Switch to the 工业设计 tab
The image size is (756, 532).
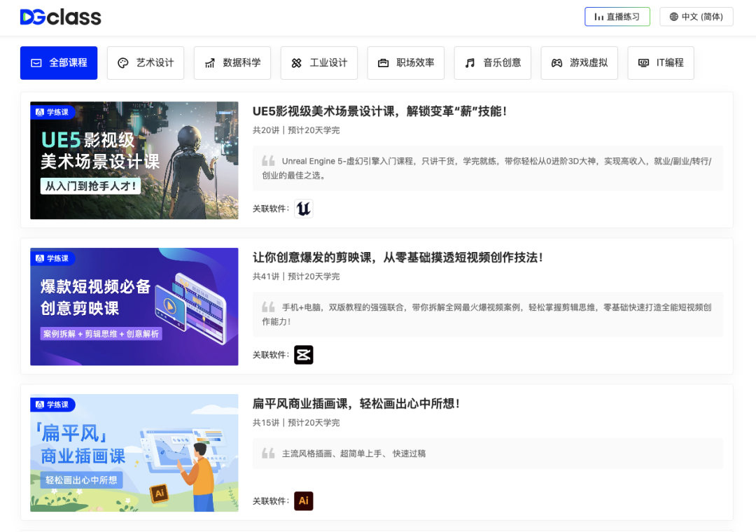[x=319, y=62]
